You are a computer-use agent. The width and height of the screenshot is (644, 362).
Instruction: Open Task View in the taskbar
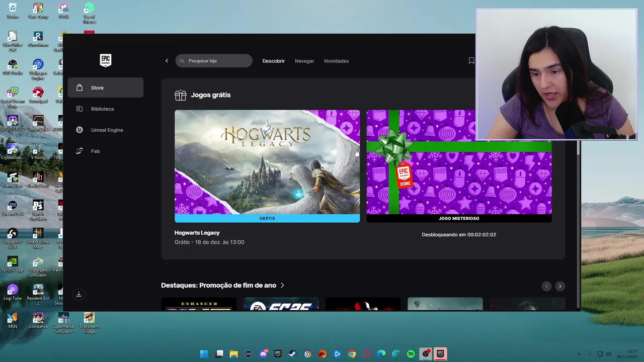[219, 354]
